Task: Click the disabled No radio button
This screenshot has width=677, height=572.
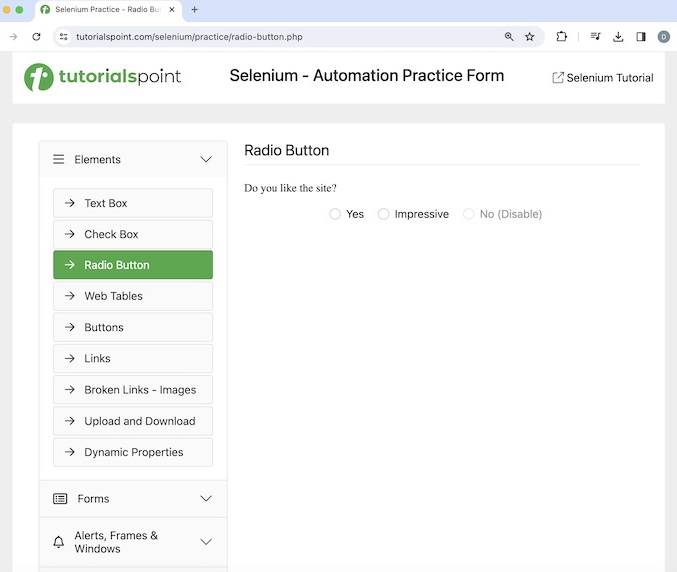Action: click(x=469, y=214)
